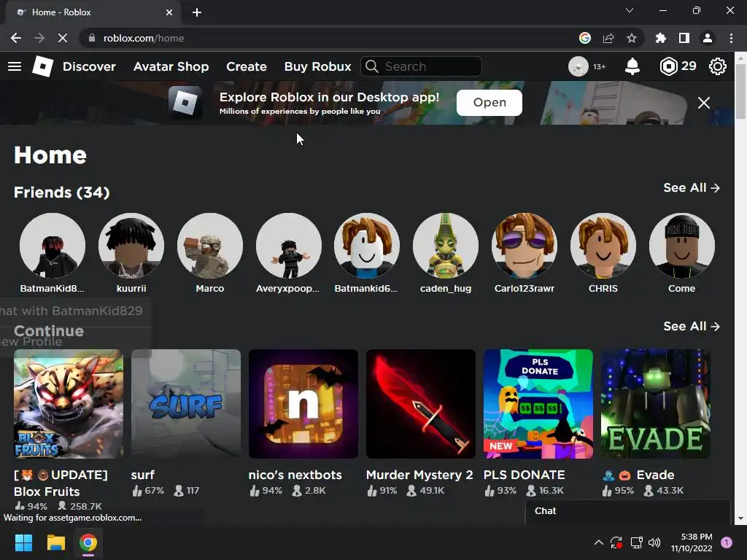The width and height of the screenshot is (747, 560).
Task: Open volume control in system tray
Action: tap(654, 542)
